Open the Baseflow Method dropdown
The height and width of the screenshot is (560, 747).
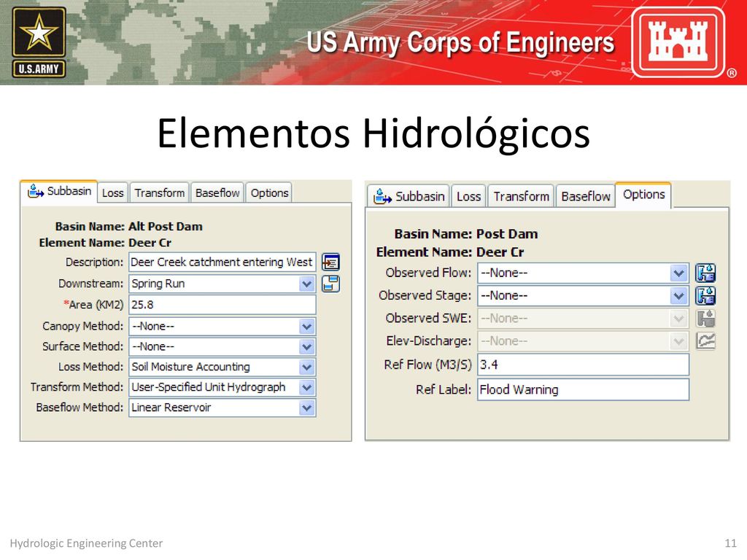pos(307,408)
